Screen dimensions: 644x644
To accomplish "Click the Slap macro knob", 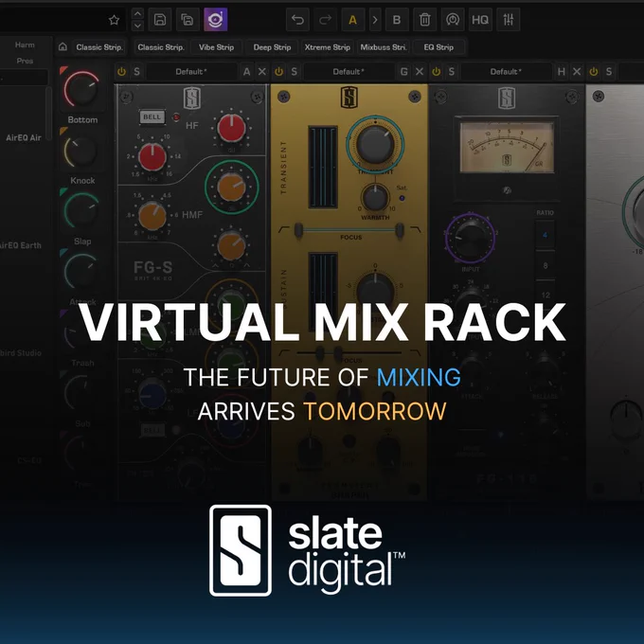I will (81, 210).
